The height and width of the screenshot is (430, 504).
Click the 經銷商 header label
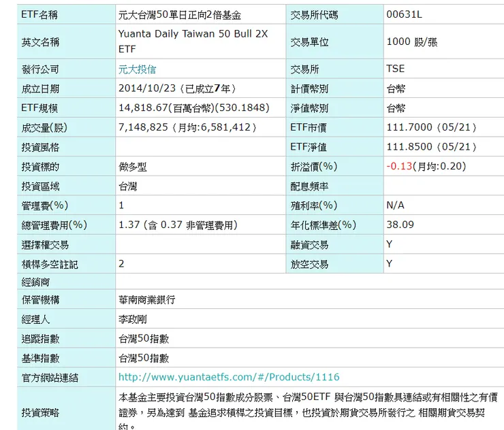tap(35, 282)
